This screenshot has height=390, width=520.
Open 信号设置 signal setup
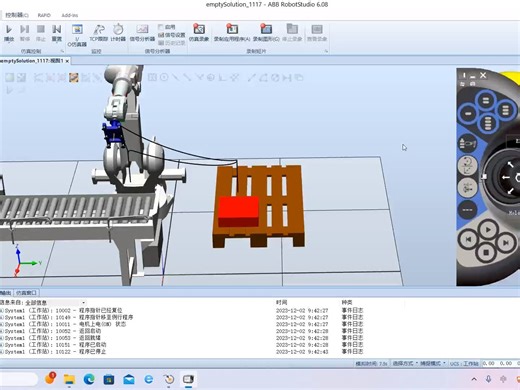[x=172, y=35]
